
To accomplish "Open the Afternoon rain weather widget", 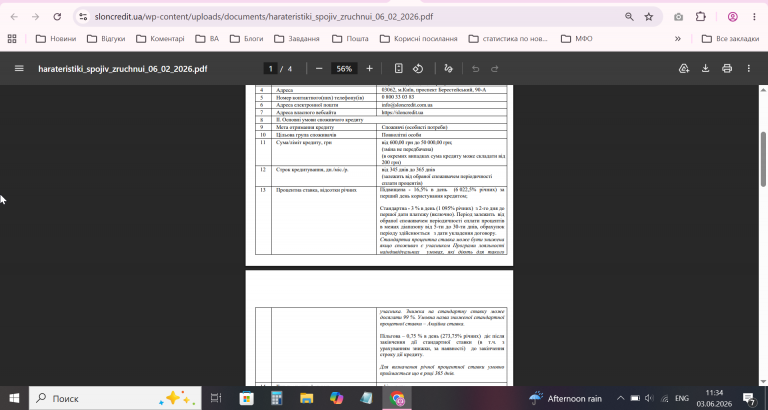I will 565,398.
